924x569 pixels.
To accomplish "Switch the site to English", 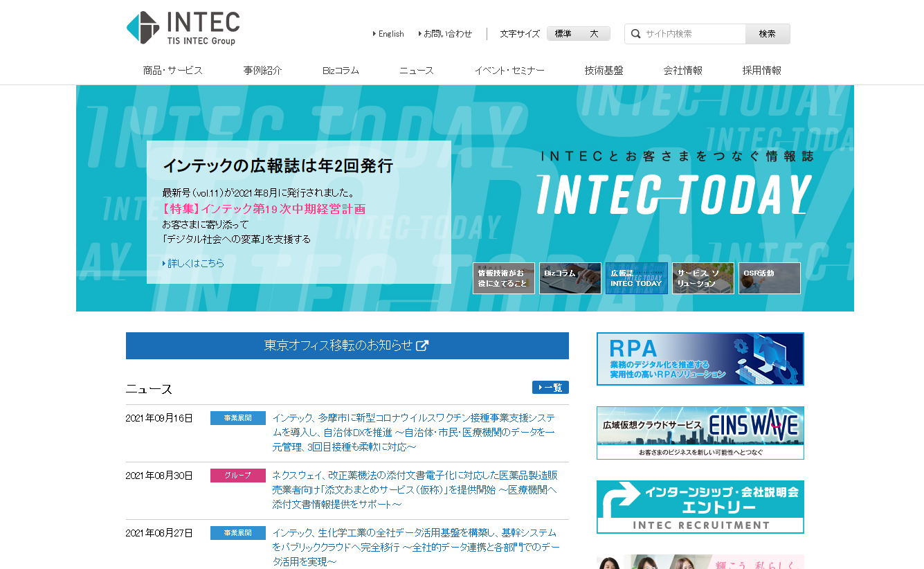I will (390, 34).
